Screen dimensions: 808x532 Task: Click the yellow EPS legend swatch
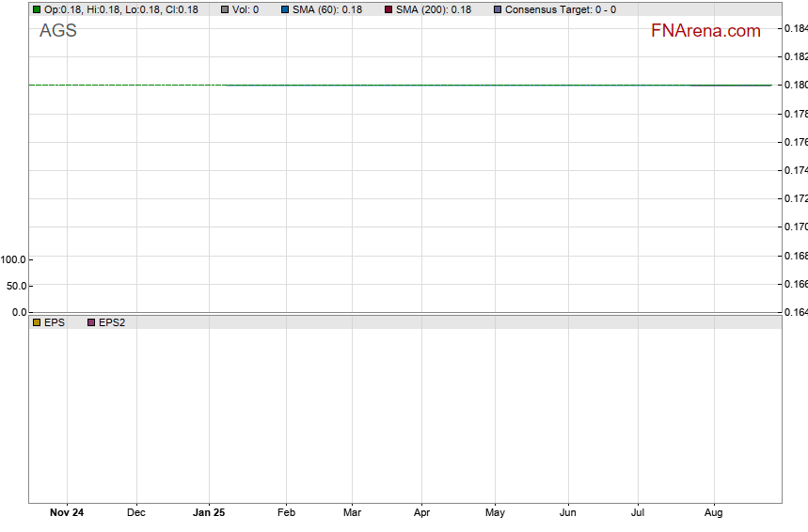click(37, 322)
